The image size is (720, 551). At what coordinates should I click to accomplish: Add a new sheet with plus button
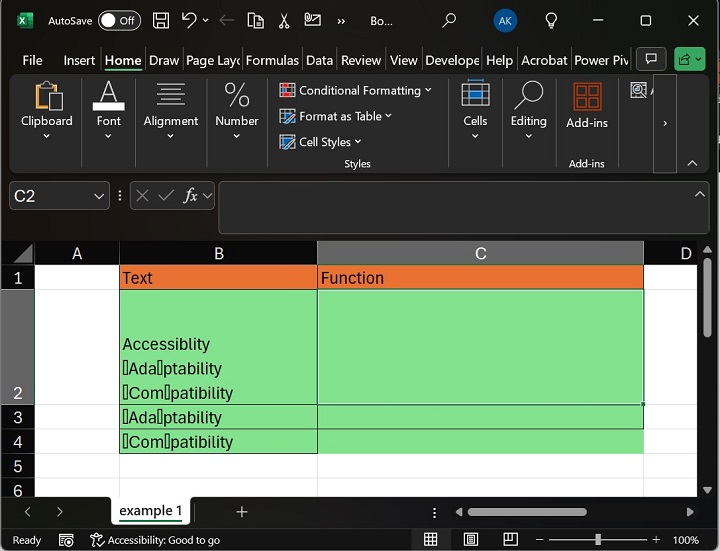241,512
